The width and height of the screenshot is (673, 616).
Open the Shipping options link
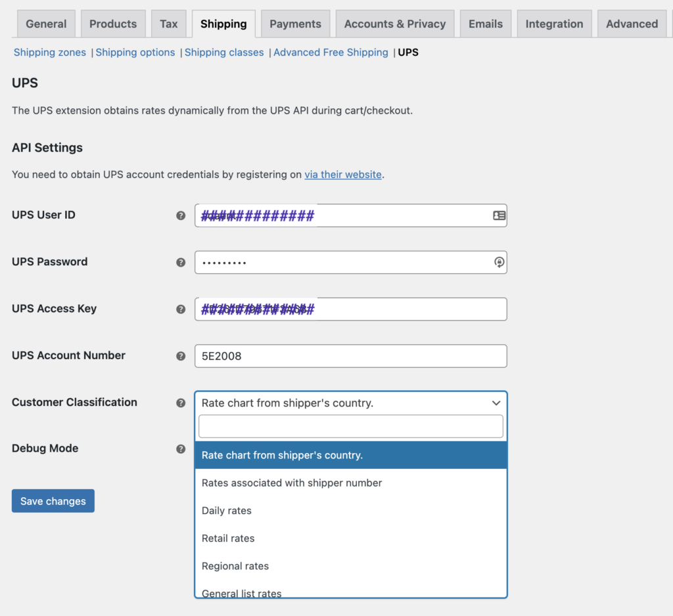(x=135, y=53)
